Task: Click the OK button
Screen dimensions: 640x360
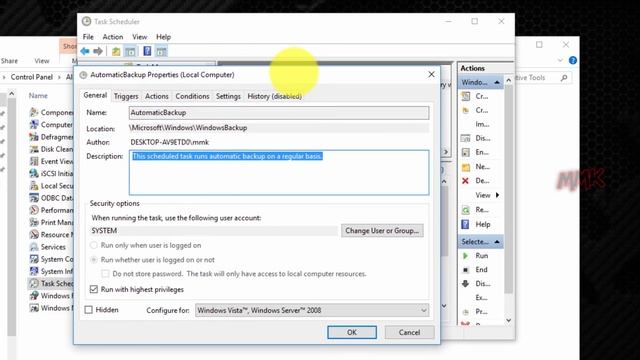Action: [352, 332]
